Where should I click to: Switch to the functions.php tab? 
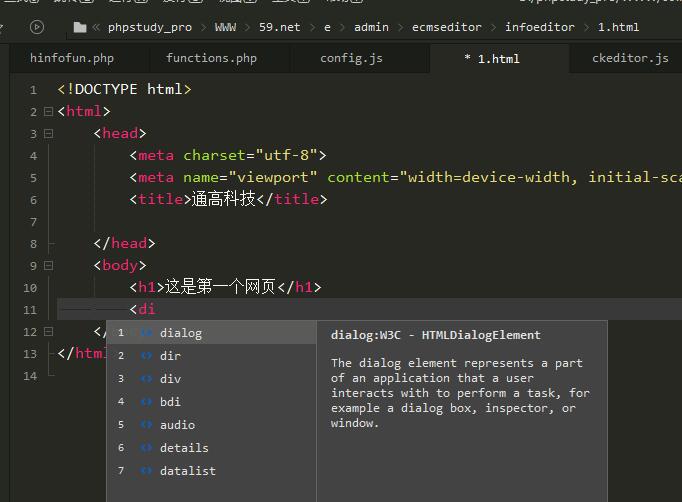click(211, 58)
